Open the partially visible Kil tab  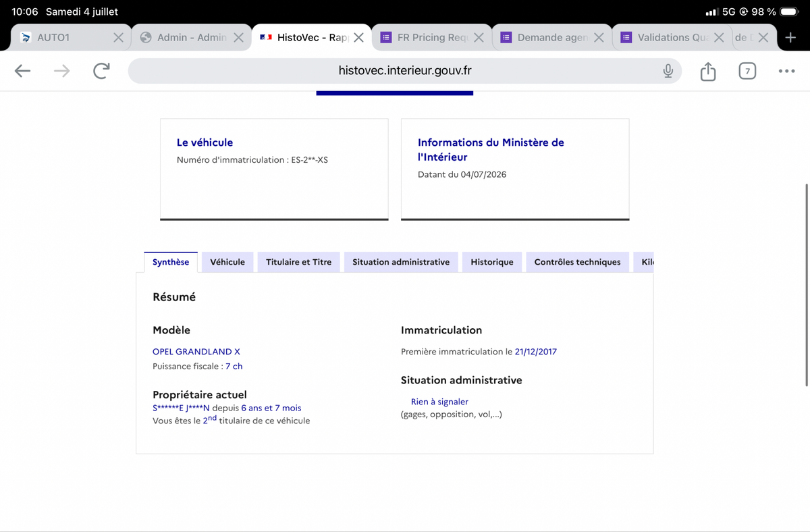click(644, 262)
